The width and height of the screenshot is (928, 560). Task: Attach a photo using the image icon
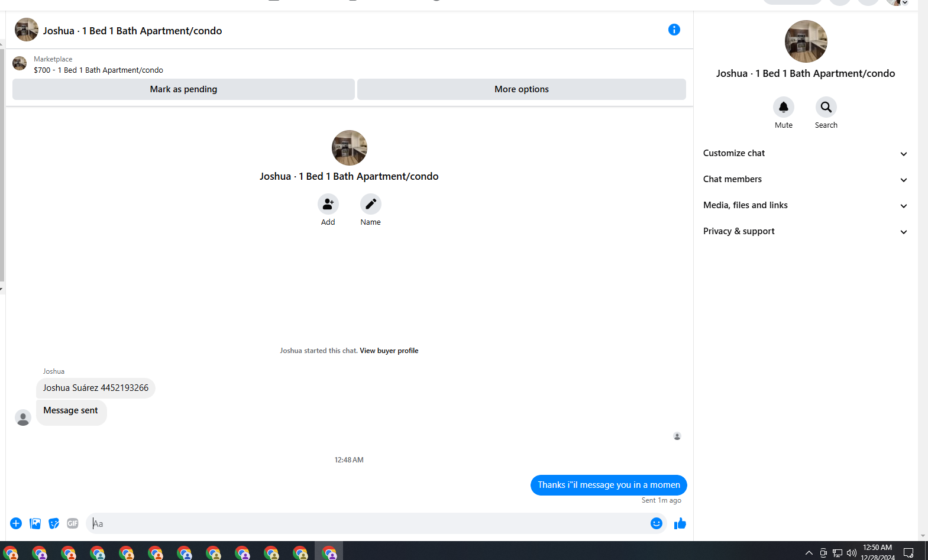point(35,523)
